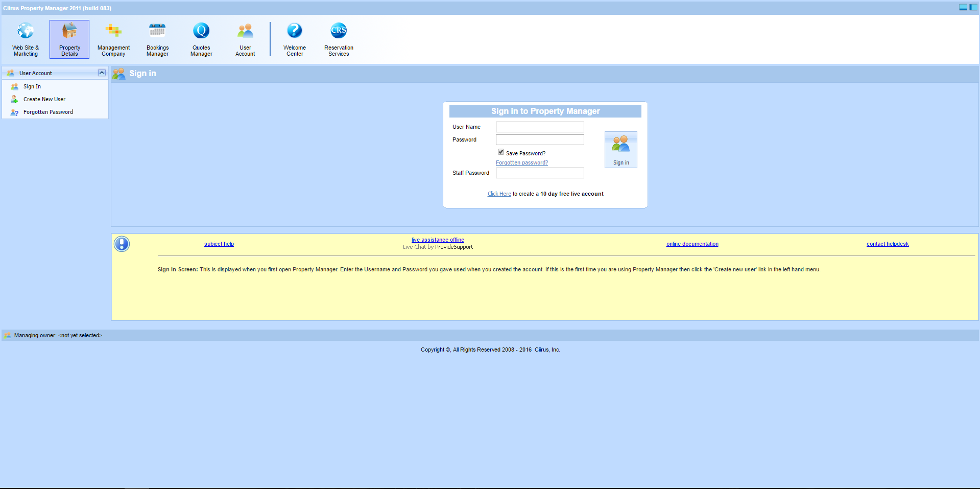
Task: Focus the User Name input field
Action: [x=540, y=127]
